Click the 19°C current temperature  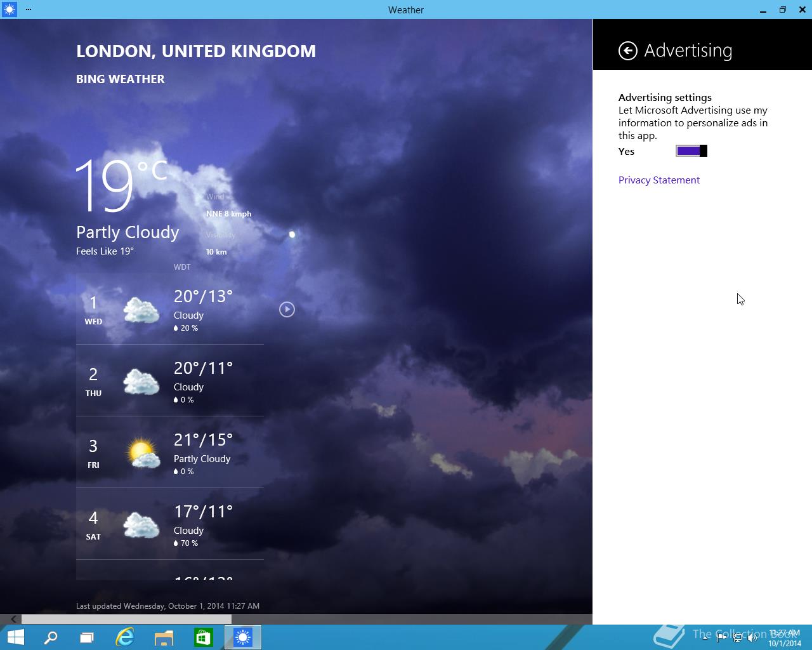(121, 185)
